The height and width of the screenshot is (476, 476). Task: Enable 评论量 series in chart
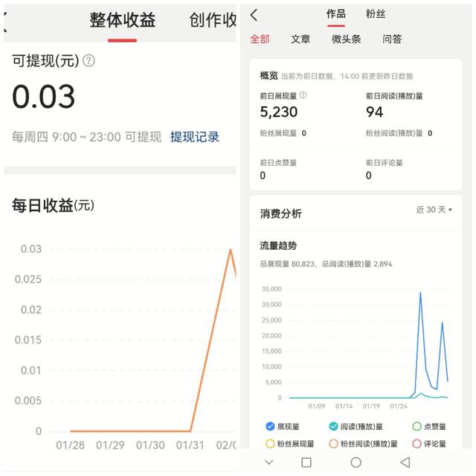416,443
